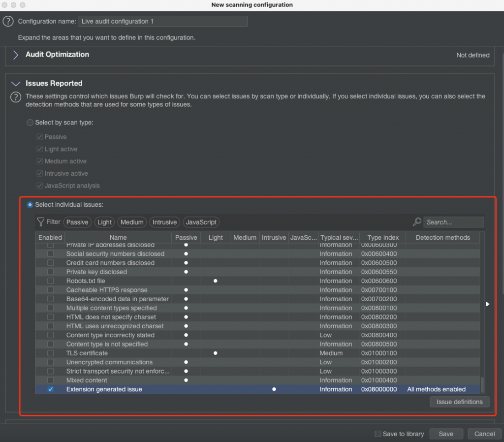Select the 'Content type incorrectly stated' row
The image size is (504, 442).
coord(257,335)
